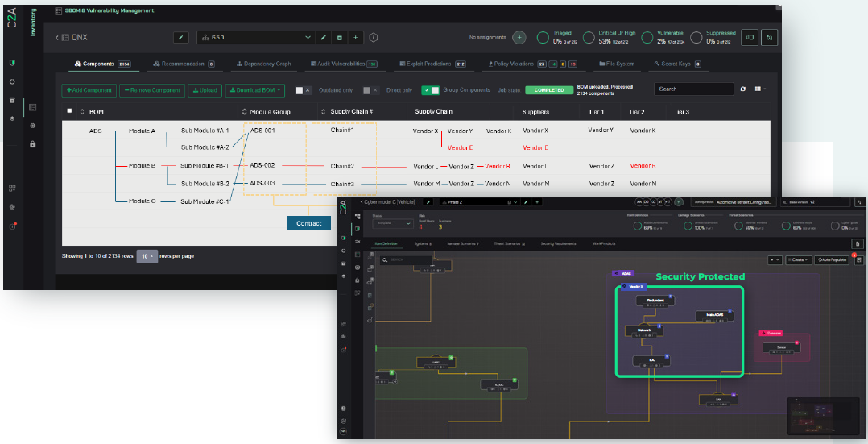Click back arrow next to QNX
Image resolution: width=868 pixels, height=444 pixels.
tap(56, 38)
